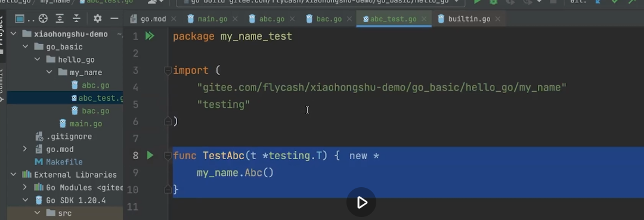This screenshot has height=220, width=644.
Task: Click the locate-file crosshair icon in Project panel
Action: point(43,18)
